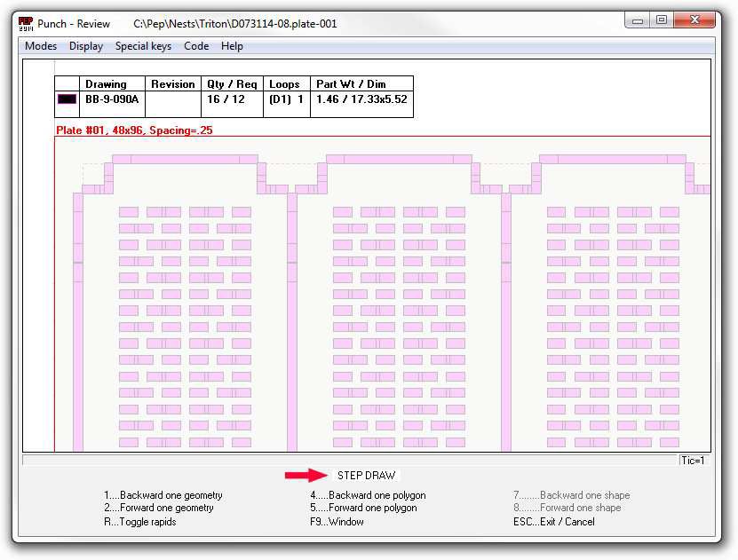Open the Display menu

pyautogui.click(x=86, y=46)
